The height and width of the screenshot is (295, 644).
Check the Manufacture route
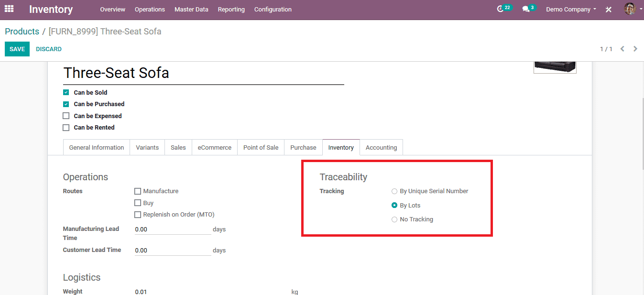[138, 191]
